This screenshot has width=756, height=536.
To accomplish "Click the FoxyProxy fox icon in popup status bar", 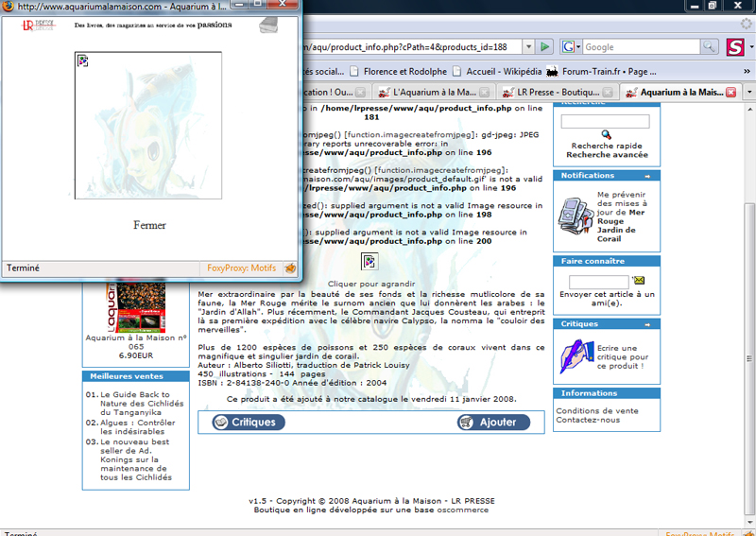I will click(x=290, y=268).
